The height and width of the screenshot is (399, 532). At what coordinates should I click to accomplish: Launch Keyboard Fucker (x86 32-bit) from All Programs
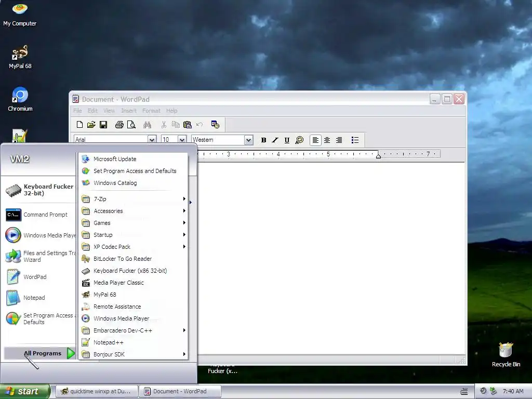point(133,270)
